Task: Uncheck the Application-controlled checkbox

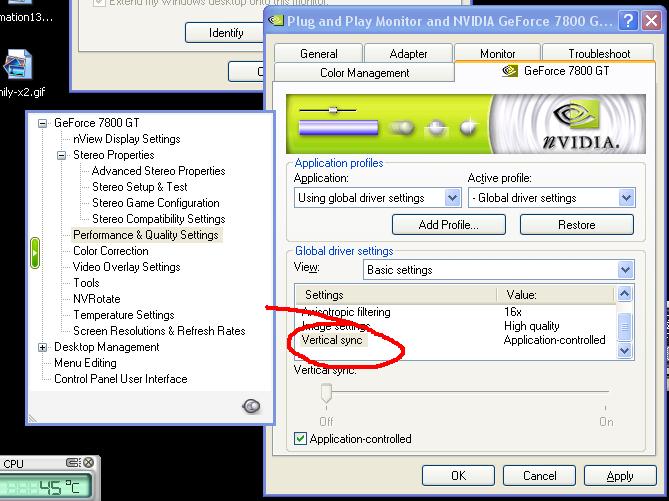Action: click(301, 439)
